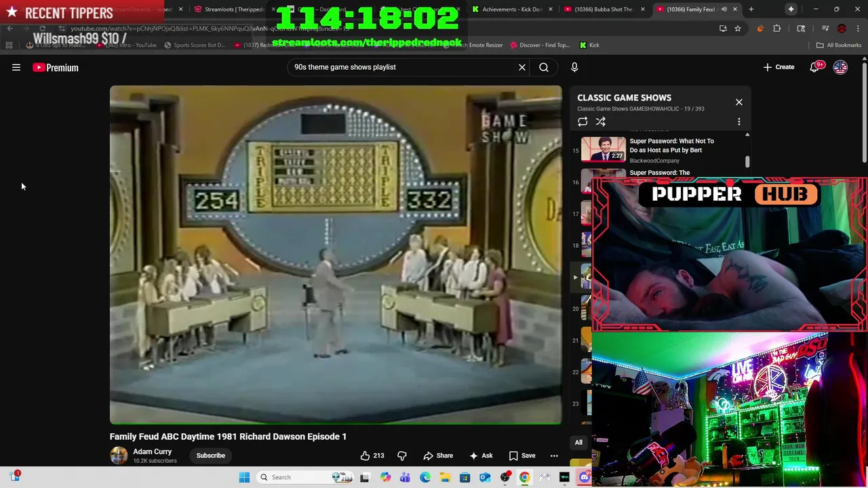Launch Copilot from taskbar
Screen dimensions: 868x488
(385, 477)
